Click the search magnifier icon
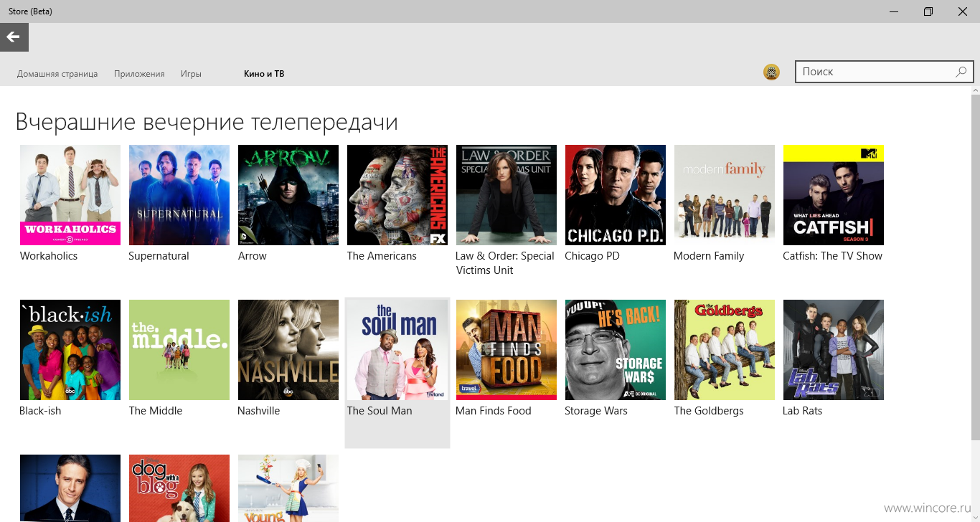Image resolution: width=980 pixels, height=522 pixels. (961, 72)
